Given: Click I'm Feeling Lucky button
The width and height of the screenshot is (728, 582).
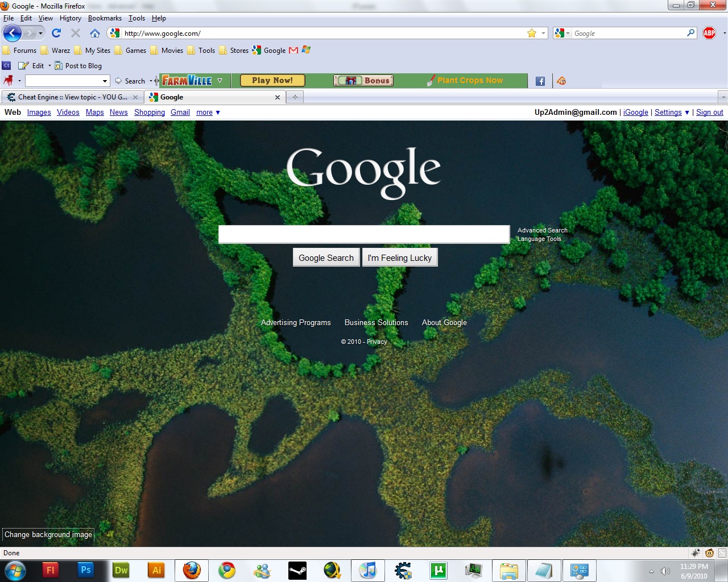Looking at the screenshot, I should tap(400, 257).
